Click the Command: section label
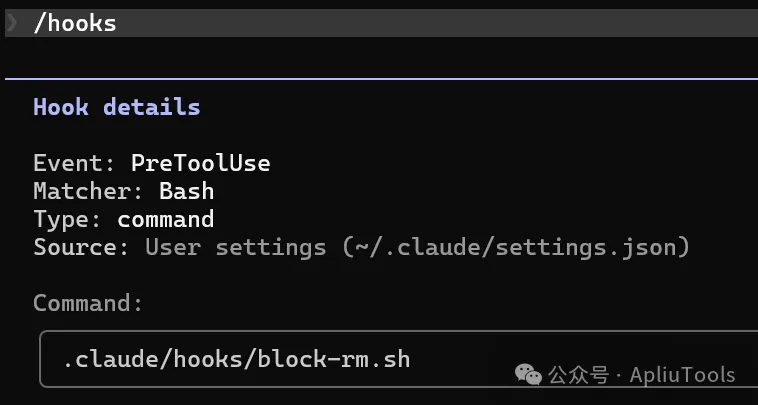The height and width of the screenshot is (405, 758). 88,303
